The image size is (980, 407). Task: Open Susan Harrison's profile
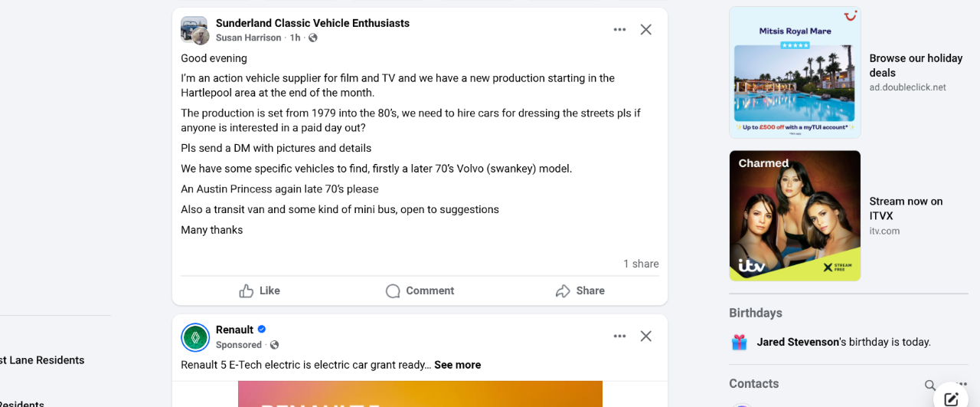[248, 38]
